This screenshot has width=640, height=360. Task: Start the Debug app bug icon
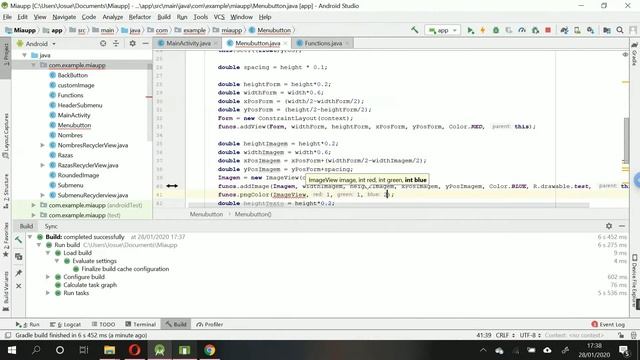[496, 30]
